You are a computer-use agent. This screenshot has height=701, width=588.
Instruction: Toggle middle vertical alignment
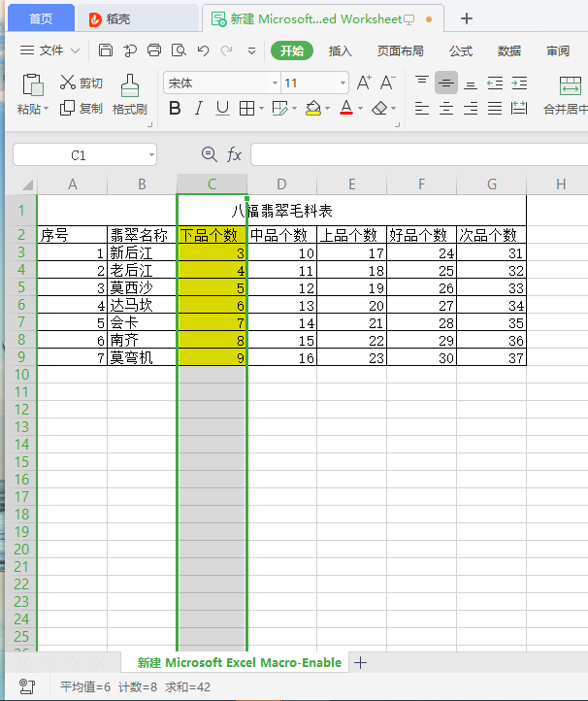[x=446, y=83]
